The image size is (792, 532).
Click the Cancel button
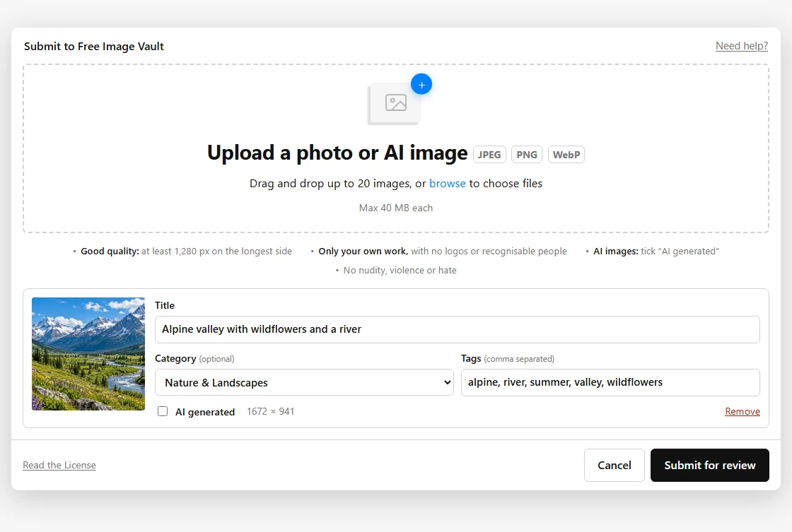[615, 466]
